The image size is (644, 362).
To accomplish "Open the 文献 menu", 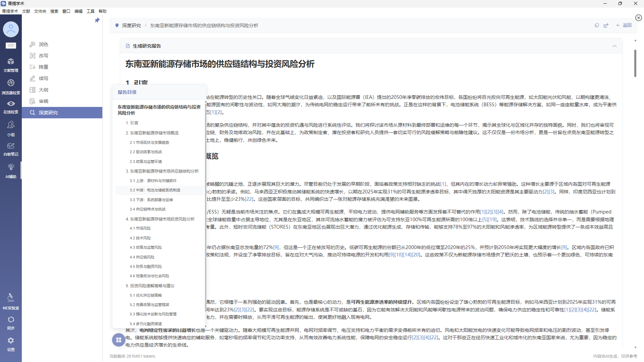I will (x=26, y=11).
